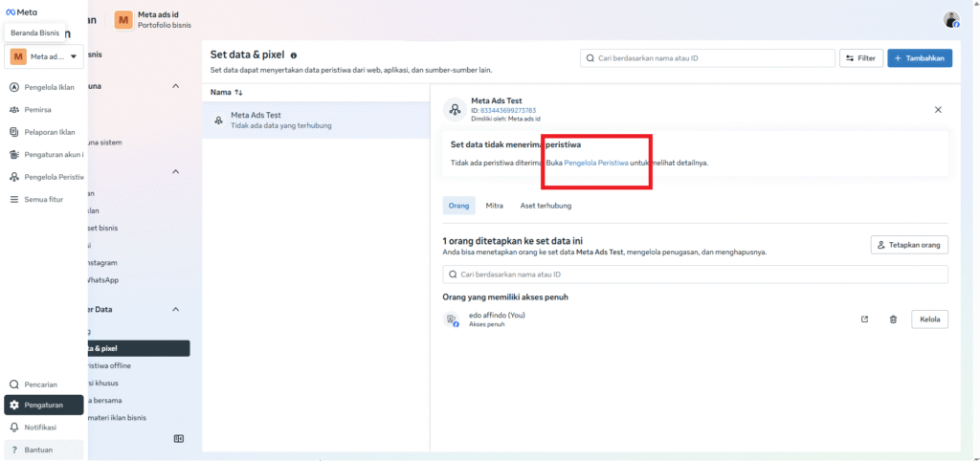Click the Tetapkan orang button

(908, 245)
